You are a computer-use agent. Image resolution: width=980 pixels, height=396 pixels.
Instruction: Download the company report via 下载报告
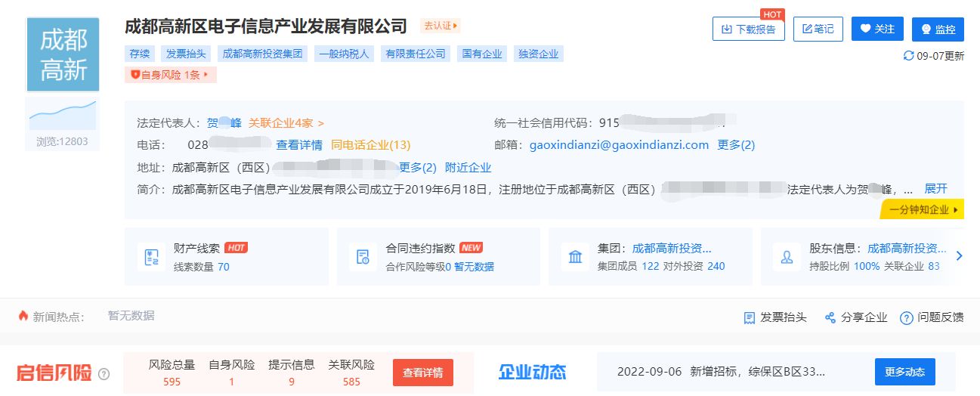coord(748,29)
